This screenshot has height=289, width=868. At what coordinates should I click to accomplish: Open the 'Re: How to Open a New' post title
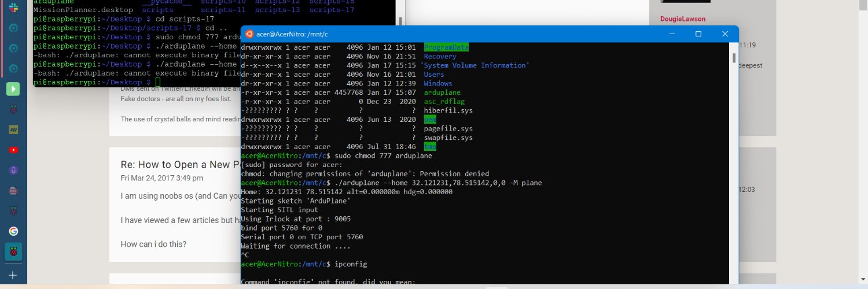pos(180,165)
